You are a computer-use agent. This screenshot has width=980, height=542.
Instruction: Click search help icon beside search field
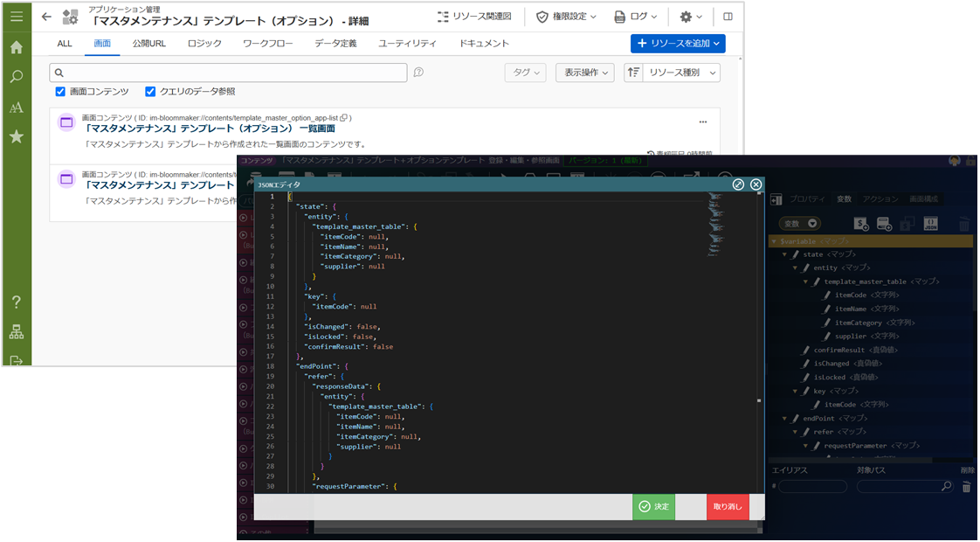pyautogui.click(x=418, y=73)
